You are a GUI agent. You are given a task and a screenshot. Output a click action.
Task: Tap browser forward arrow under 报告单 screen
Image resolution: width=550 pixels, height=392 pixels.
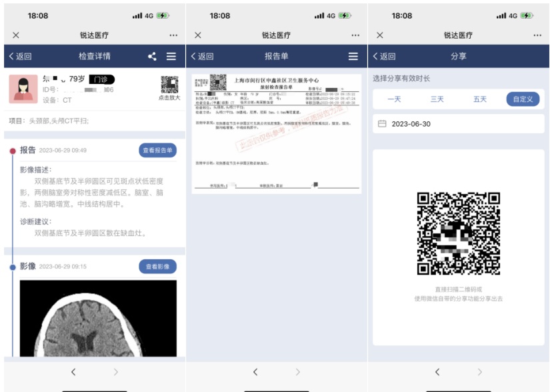[298, 372]
